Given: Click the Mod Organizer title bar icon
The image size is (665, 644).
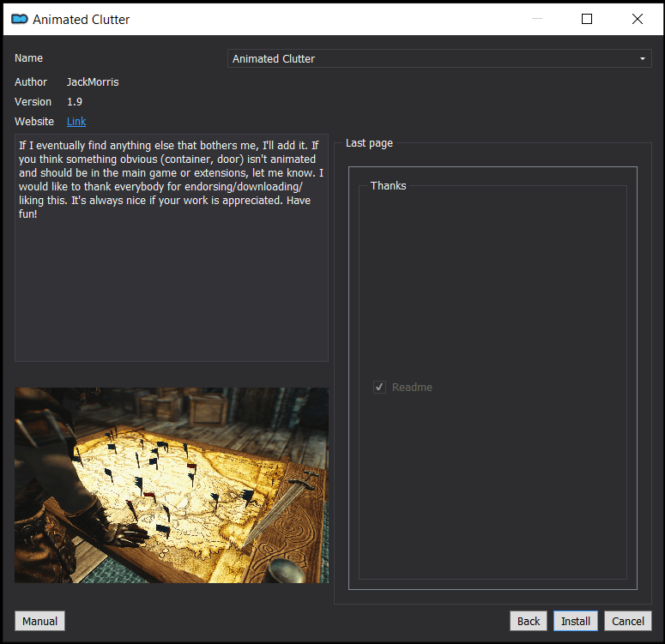Looking at the screenshot, I should pos(20,19).
